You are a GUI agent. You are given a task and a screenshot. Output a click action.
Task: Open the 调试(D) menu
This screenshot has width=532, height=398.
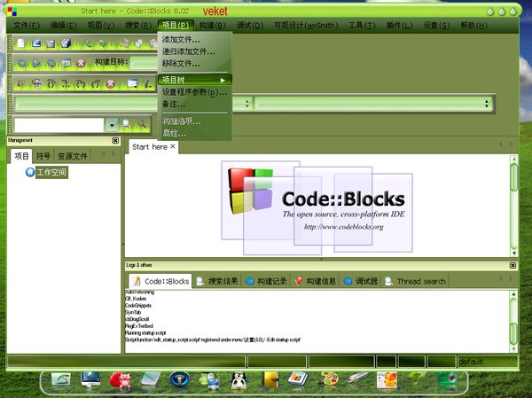coord(250,26)
